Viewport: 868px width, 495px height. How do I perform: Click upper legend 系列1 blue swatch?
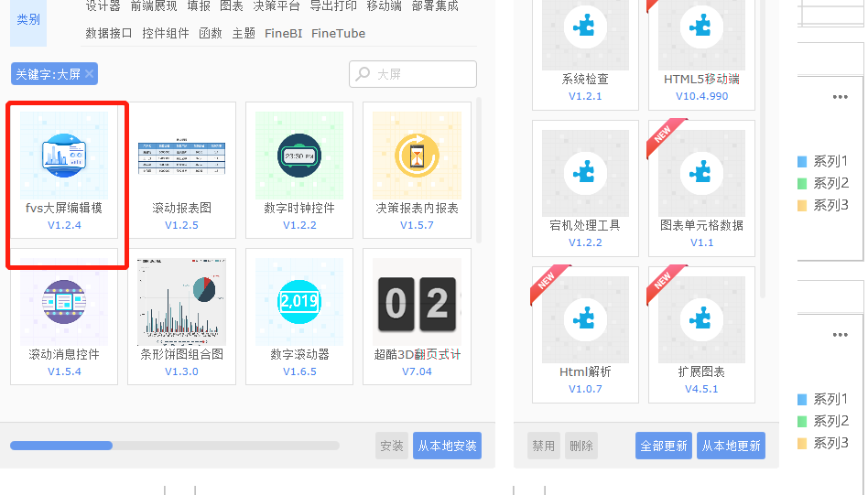pyautogui.click(x=802, y=162)
